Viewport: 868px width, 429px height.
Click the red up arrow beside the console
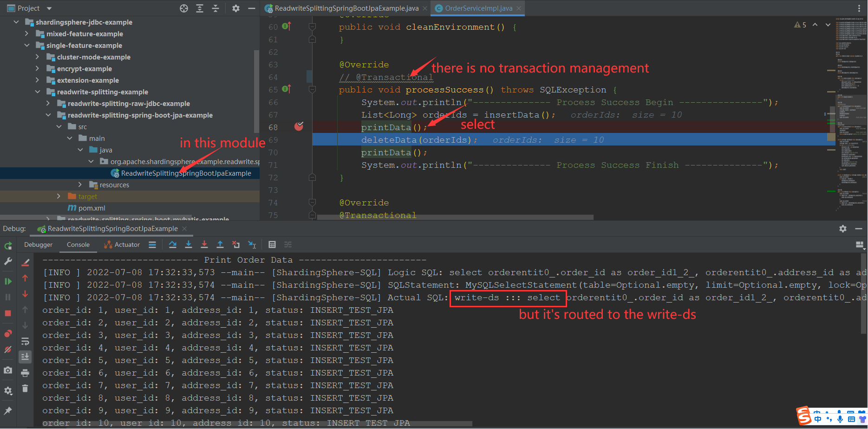[x=25, y=278]
